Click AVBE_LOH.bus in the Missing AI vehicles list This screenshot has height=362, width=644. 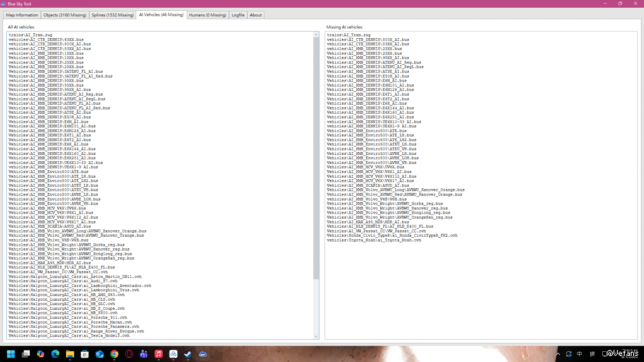tap(373, 158)
